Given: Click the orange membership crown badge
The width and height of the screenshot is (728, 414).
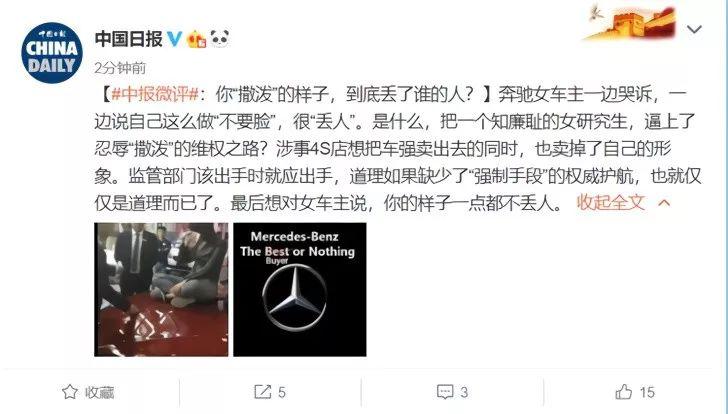Looking at the screenshot, I should pos(196,39).
